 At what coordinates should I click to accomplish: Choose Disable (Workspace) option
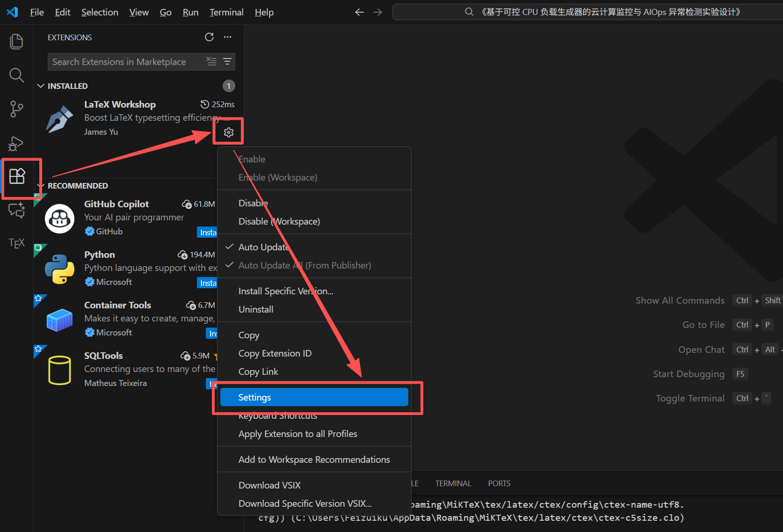[314, 221]
